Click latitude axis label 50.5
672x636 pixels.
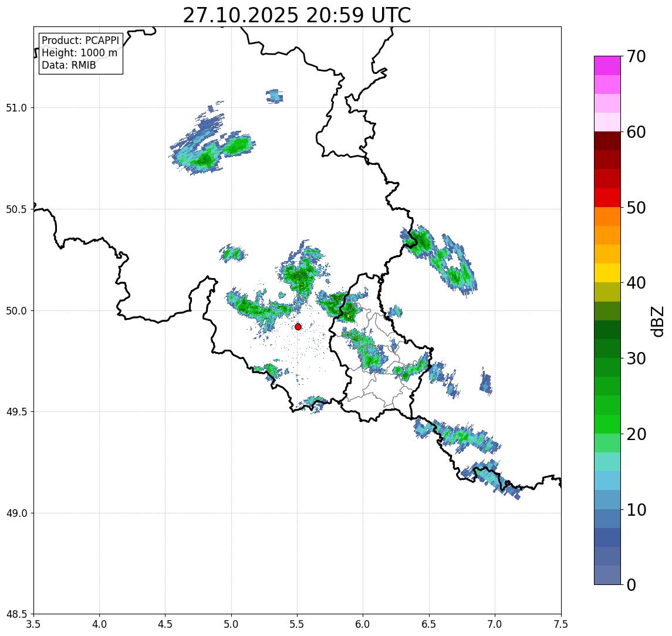point(16,209)
